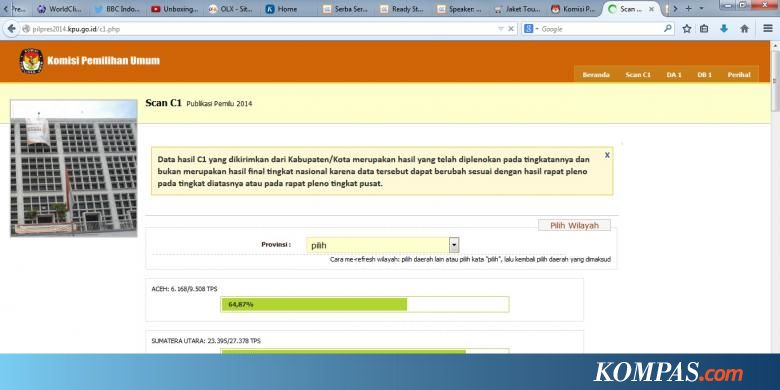Screen dimensions: 780x390
Task: Click the 'Publikasi Pemilu 2014' subtitle
Action: tap(219, 104)
